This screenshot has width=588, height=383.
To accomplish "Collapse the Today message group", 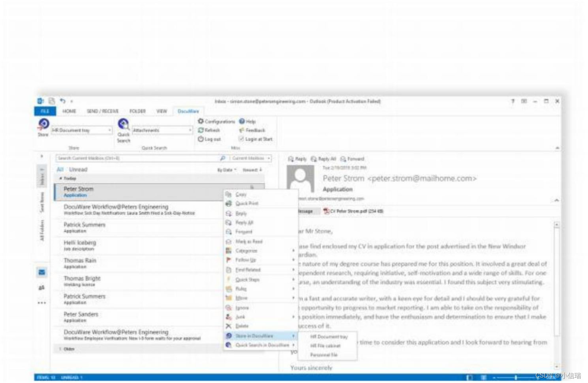I will tap(60, 179).
